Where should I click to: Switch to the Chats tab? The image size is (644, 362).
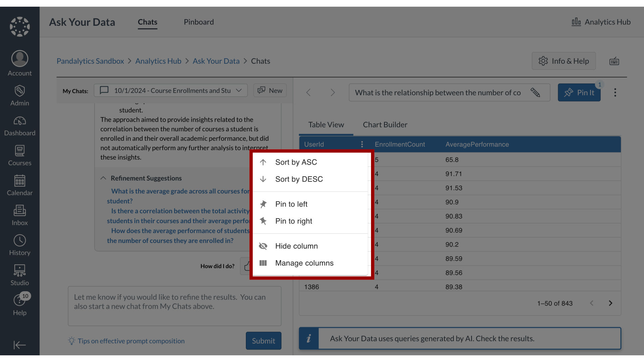[x=148, y=22]
